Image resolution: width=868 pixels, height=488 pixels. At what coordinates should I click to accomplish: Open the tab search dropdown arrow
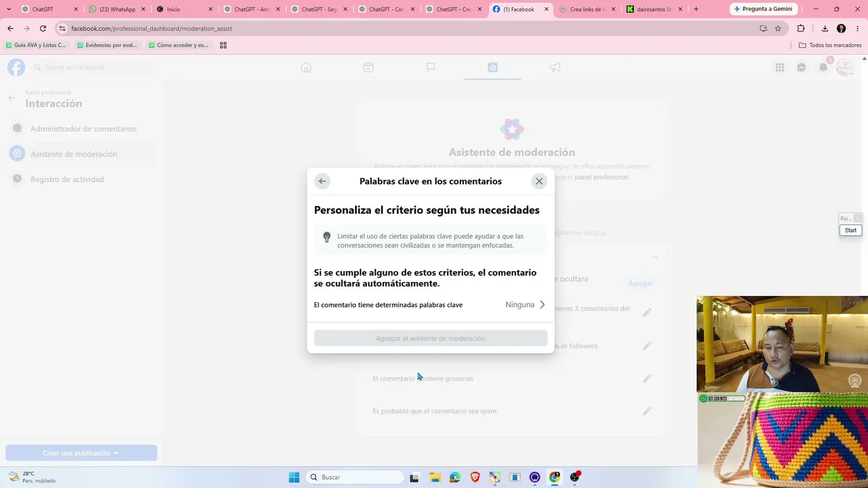coord(8,9)
